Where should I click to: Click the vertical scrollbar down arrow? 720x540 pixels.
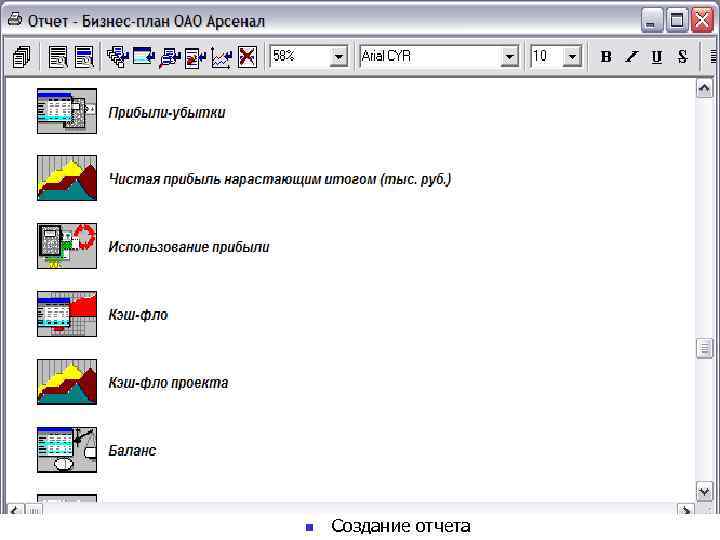coord(704,491)
